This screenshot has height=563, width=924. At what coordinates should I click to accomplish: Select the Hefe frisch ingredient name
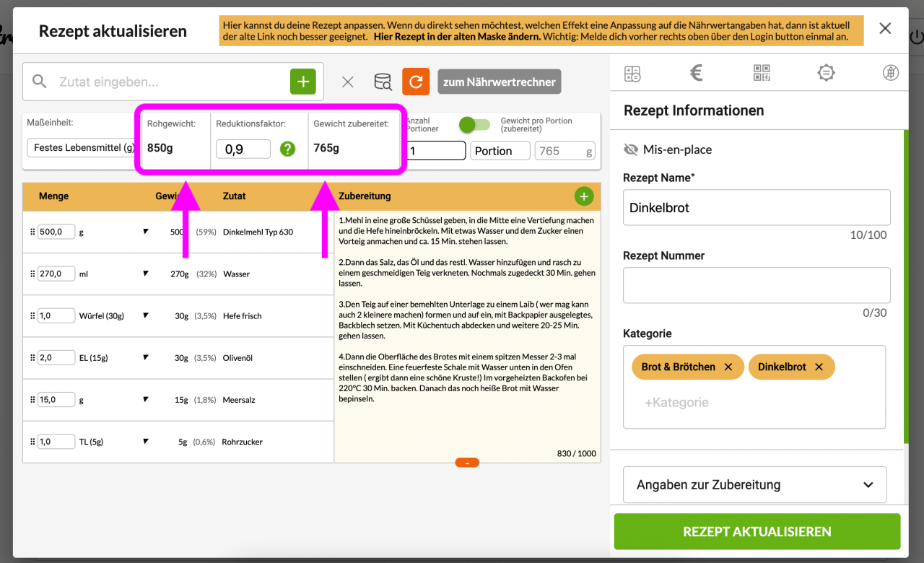coord(243,316)
